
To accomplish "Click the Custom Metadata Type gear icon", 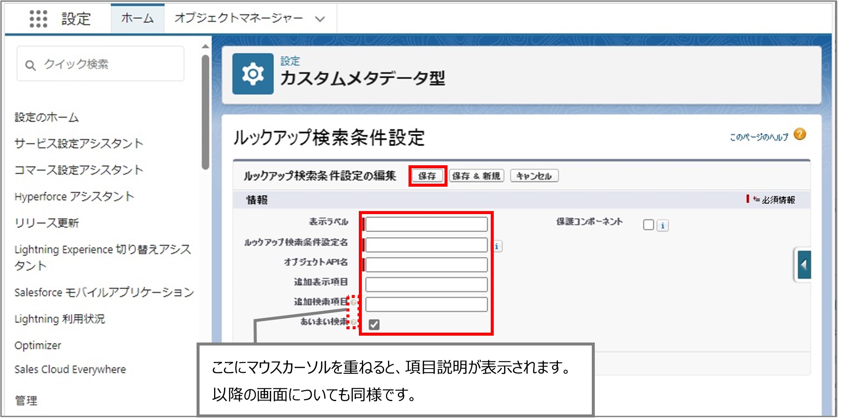I will click(x=253, y=74).
